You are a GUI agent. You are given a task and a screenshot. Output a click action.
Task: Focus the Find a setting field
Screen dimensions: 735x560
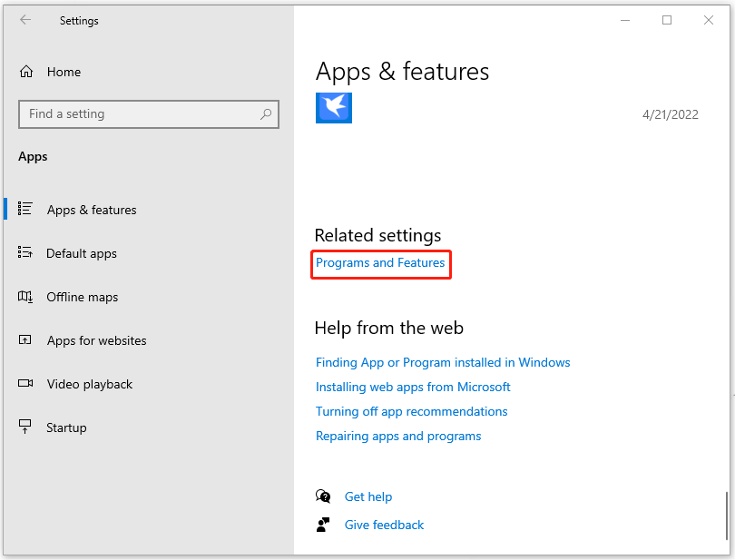[x=149, y=114]
